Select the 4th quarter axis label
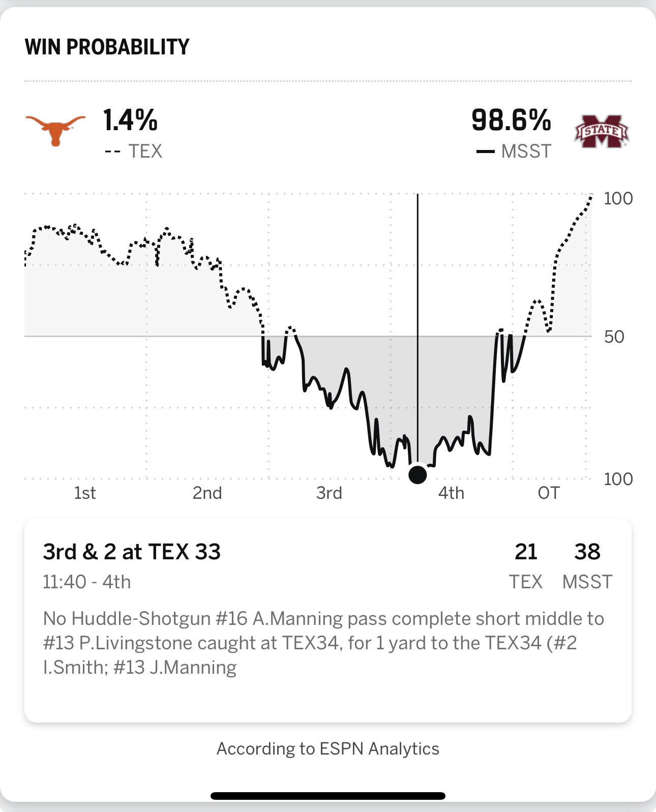This screenshot has width=656, height=812. 451,493
